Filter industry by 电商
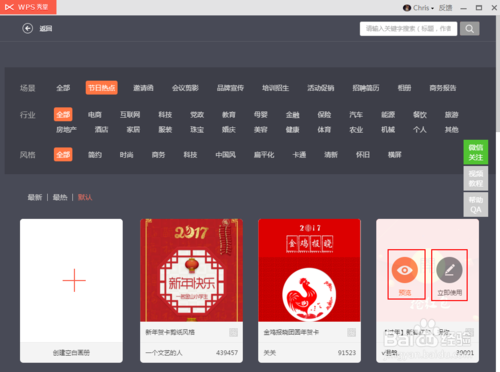 95,115
